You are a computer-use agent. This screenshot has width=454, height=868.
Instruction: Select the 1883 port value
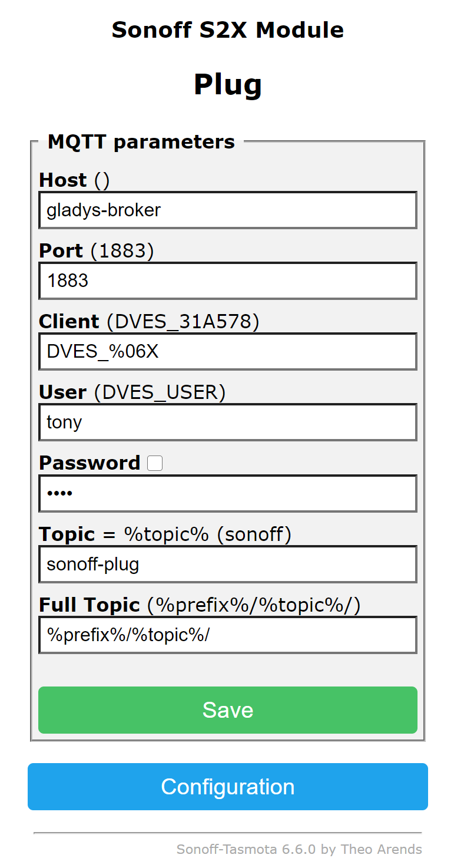coord(67,280)
